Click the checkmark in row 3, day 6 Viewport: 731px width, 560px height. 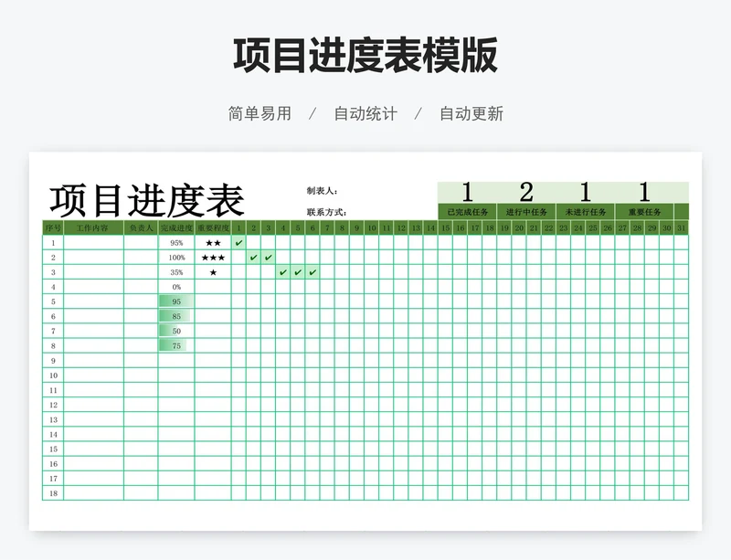pos(313,272)
